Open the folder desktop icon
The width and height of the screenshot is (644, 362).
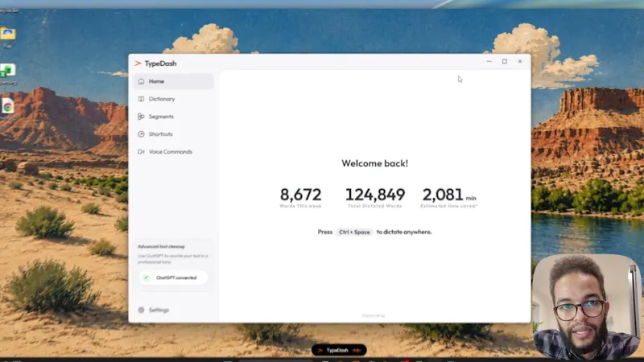point(8,34)
